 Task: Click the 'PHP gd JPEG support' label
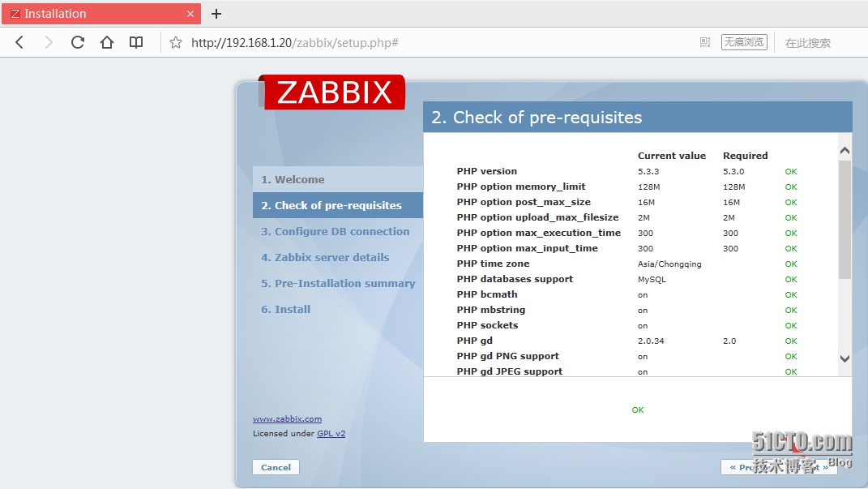(509, 371)
